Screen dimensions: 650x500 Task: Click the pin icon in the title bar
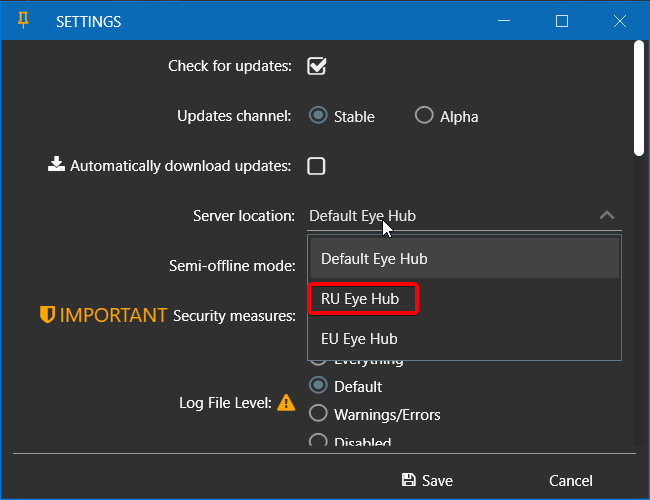point(23,20)
